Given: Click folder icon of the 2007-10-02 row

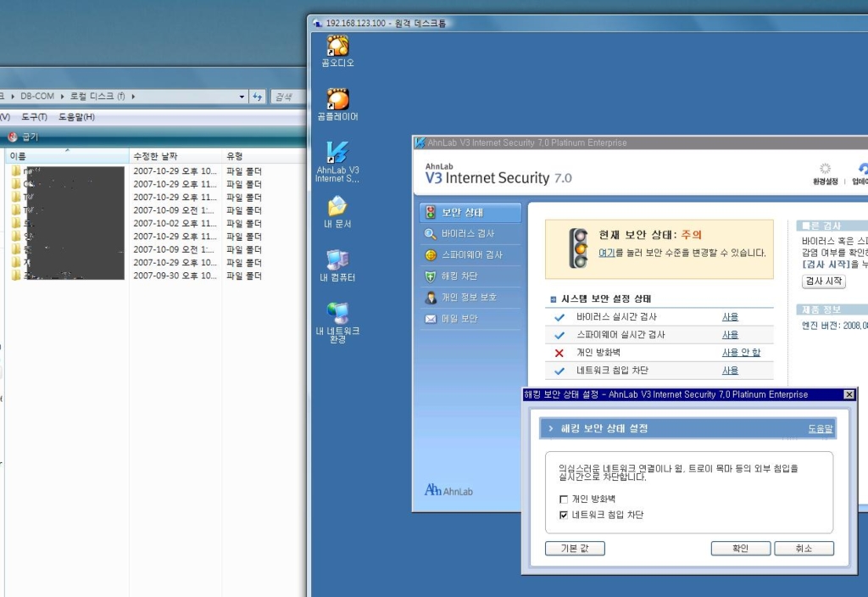Looking at the screenshot, I should (16, 223).
